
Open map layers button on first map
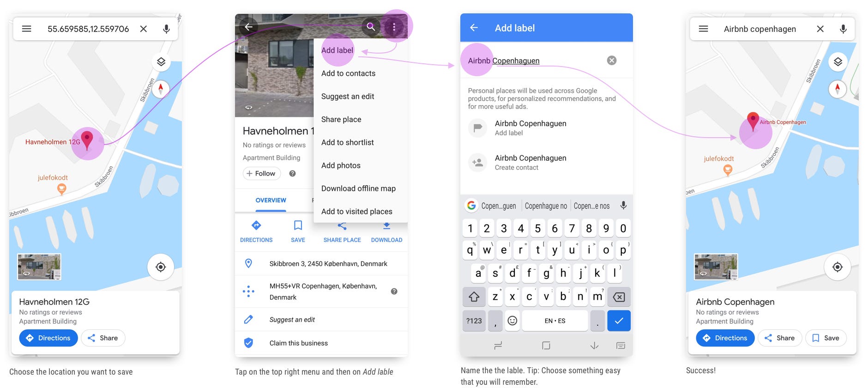[161, 62]
